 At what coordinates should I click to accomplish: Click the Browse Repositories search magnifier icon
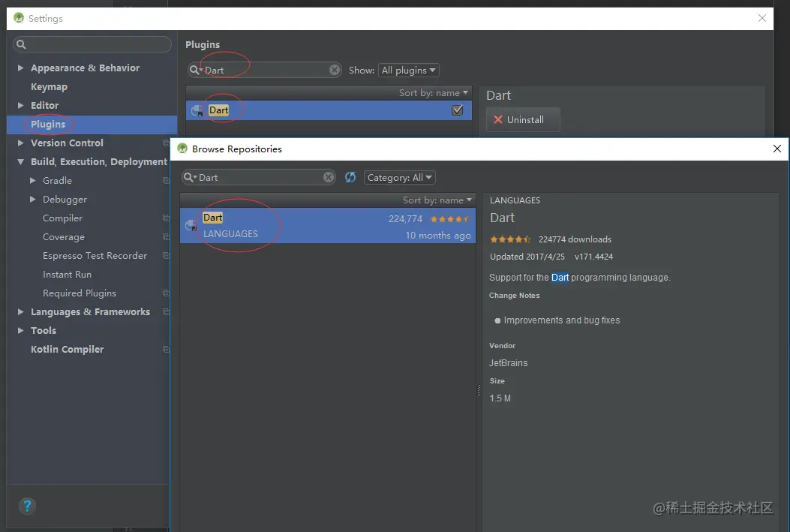[x=188, y=177]
